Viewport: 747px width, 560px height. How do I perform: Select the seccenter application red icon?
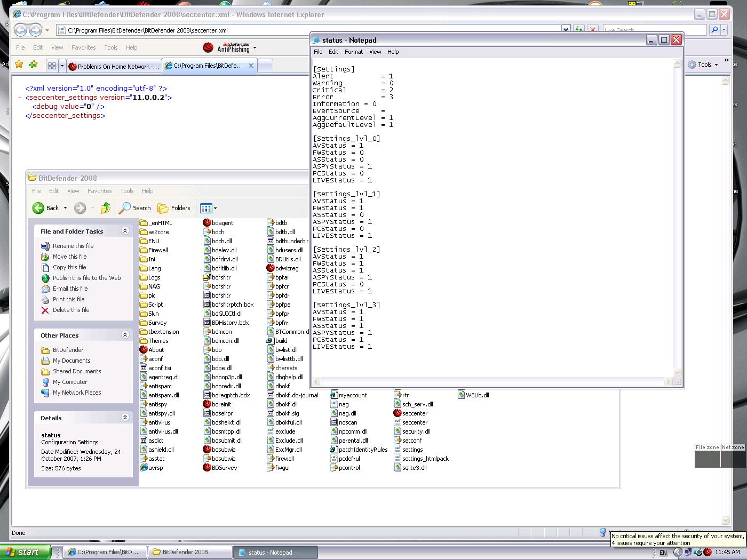[x=398, y=413]
